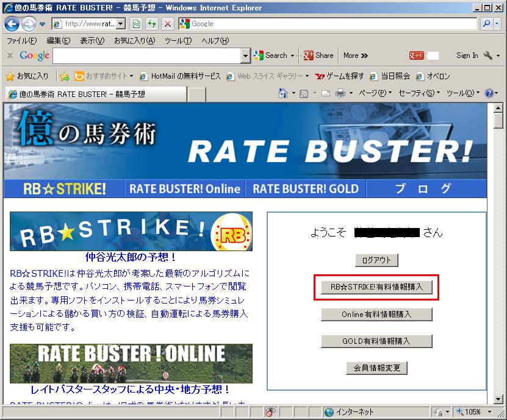Click the Google Toolbar Search button

pyautogui.click(x=270, y=55)
